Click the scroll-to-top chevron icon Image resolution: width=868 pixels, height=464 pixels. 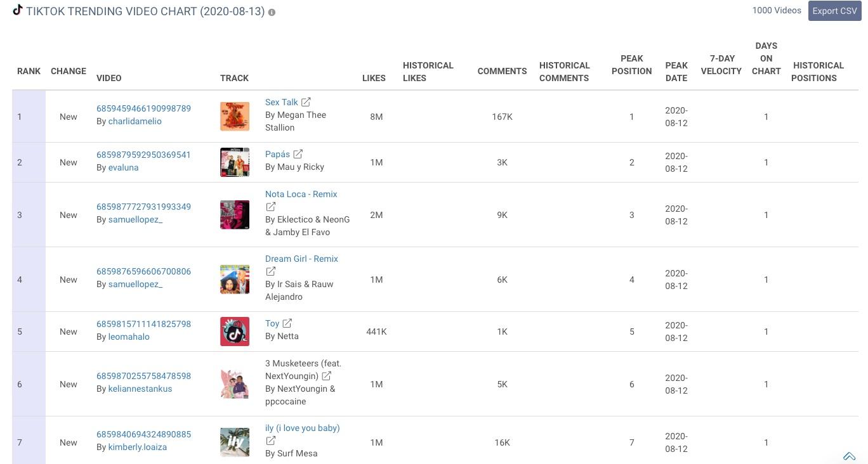click(x=849, y=456)
